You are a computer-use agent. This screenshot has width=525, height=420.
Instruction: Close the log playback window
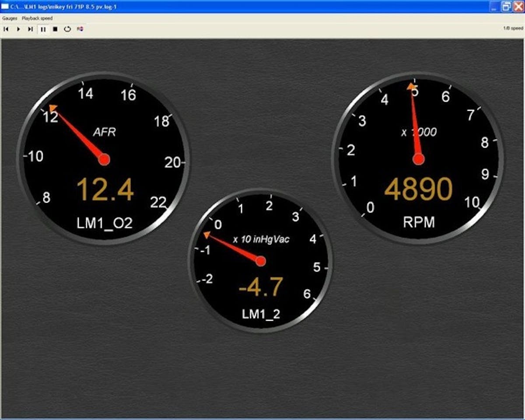(x=518, y=7)
